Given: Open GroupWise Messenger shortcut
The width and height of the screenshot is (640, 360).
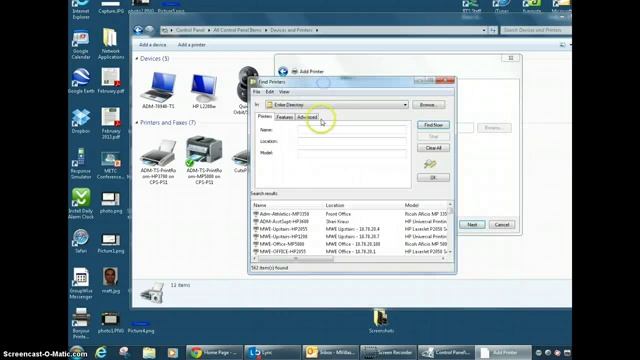Looking at the screenshot, I should pos(81,284).
